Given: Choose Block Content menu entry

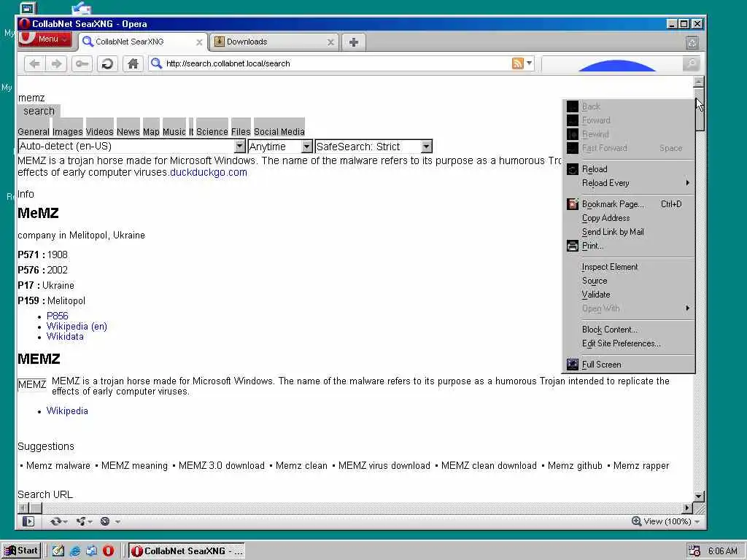Looking at the screenshot, I should [628, 330].
